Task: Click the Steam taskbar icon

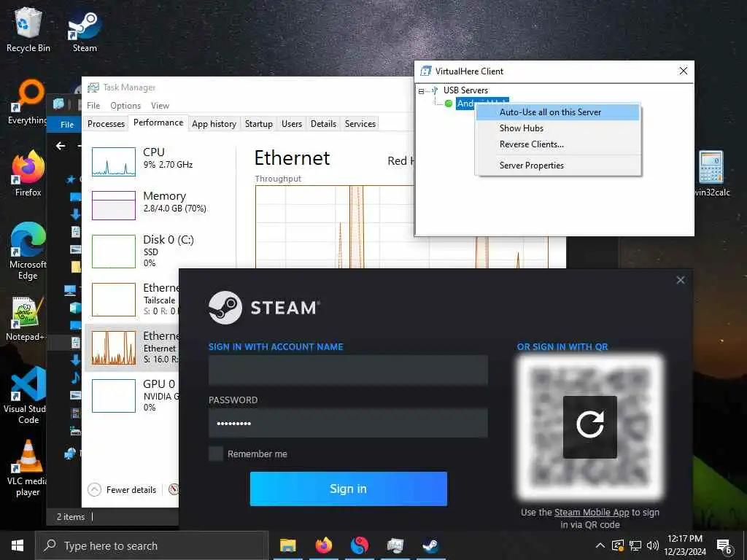Action: click(x=430, y=545)
